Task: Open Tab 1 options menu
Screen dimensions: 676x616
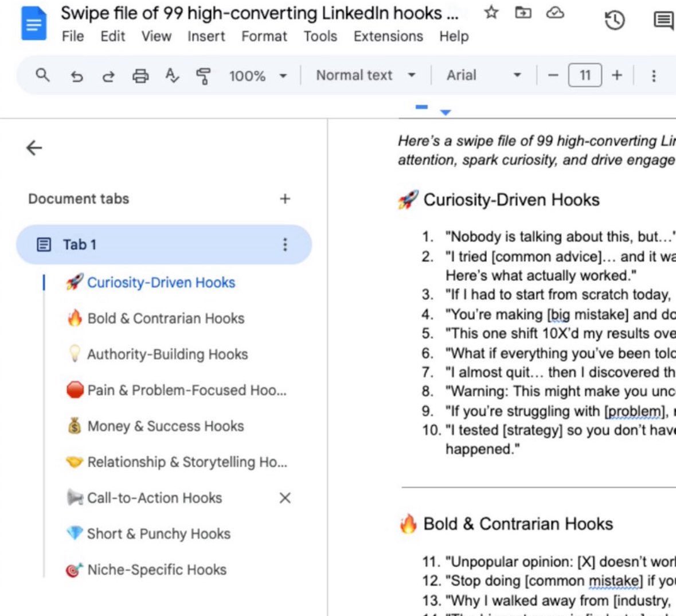Action: point(284,244)
